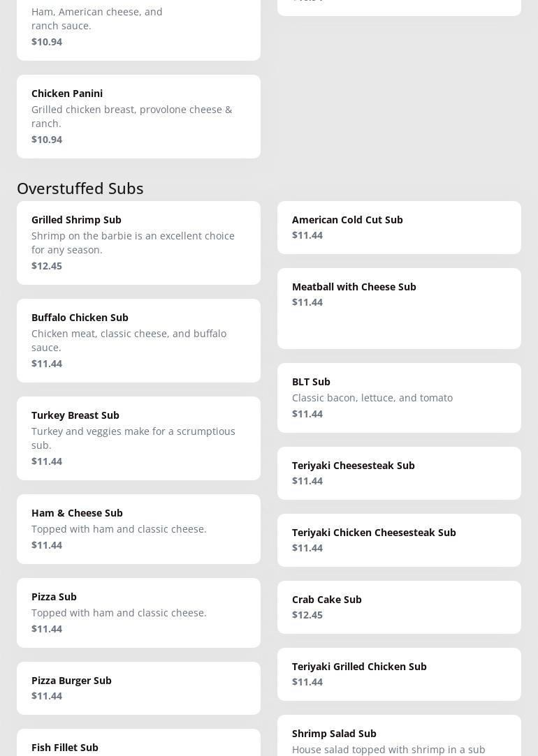Select Teriyaki Chicken Cheesesteak Sub
Image resolution: width=538 pixels, height=756 pixels.
399,540
